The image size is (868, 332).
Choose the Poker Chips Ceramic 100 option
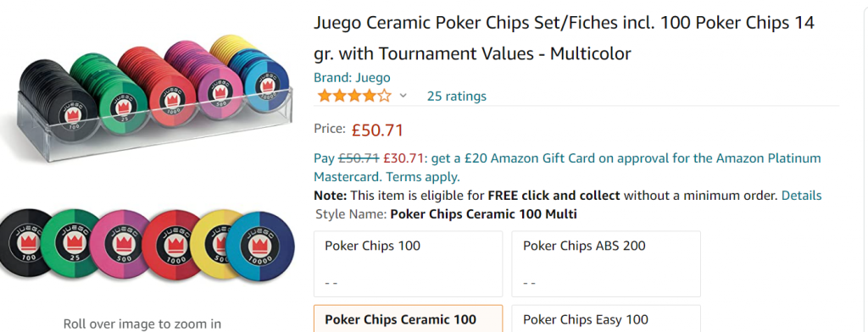pos(408,318)
